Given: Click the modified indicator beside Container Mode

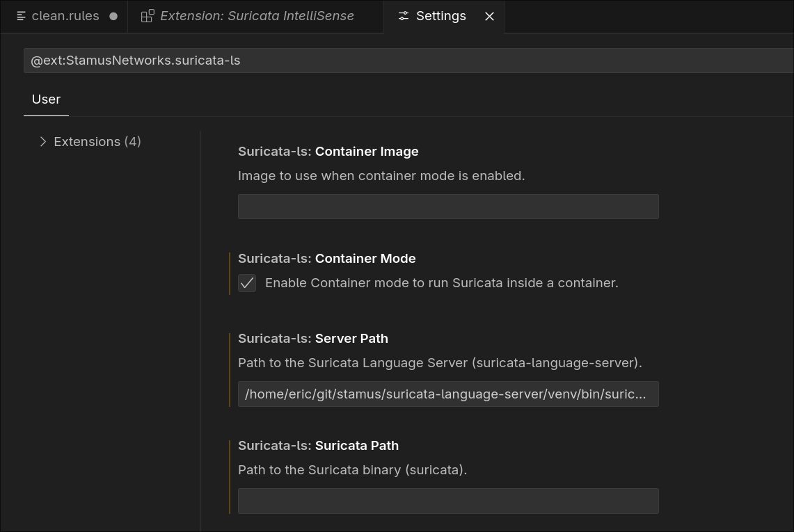Looking at the screenshot, I should tap(231, 271).
